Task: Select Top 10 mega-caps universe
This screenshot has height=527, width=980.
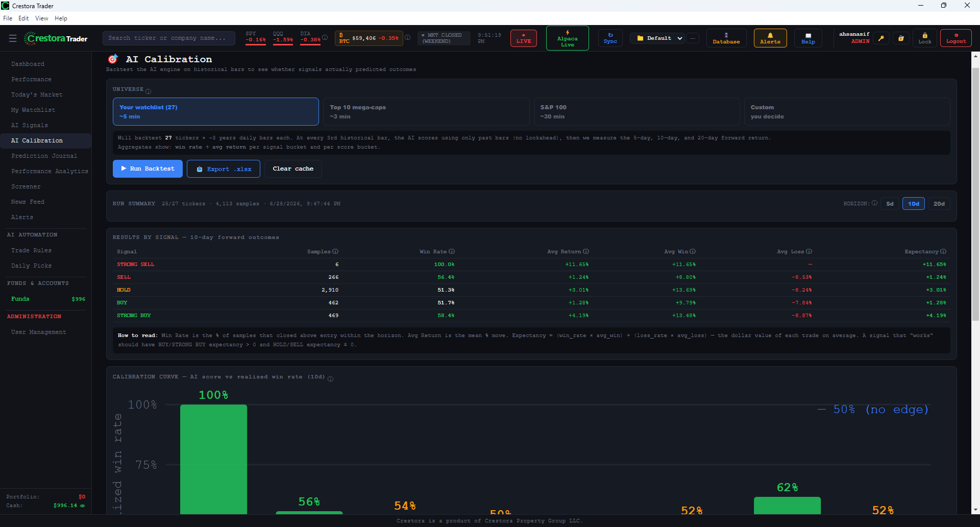Action: pos(426,111)
